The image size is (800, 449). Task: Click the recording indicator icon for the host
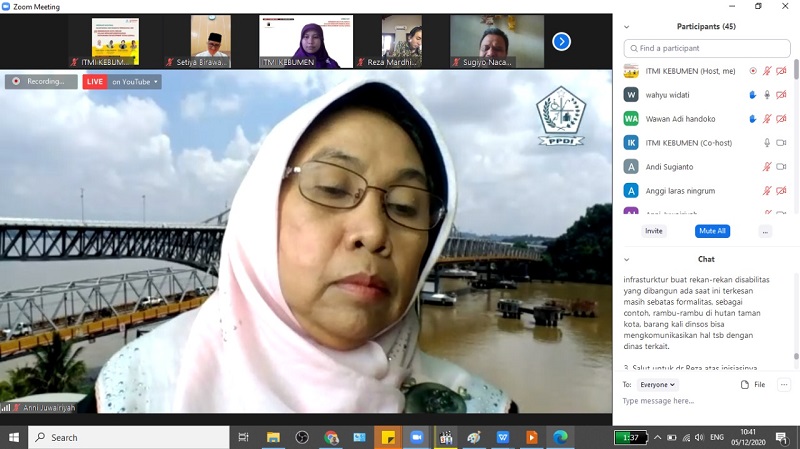pyautogui.click(x=753, y=71)
